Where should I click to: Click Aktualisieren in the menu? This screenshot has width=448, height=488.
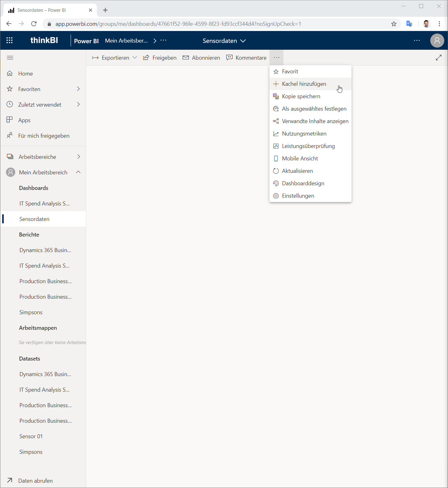coord(310,171)
